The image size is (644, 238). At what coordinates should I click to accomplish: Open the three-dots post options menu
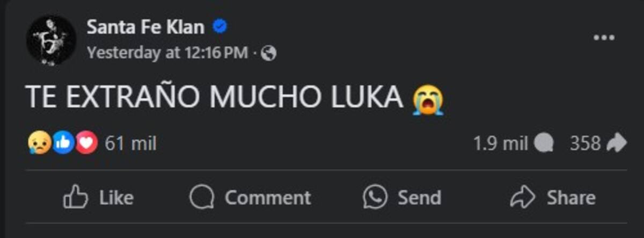[x=604, y=38]
